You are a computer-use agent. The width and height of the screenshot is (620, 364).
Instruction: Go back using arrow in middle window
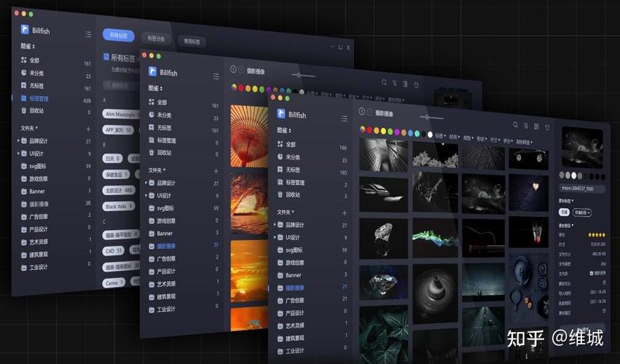(233, 70)
